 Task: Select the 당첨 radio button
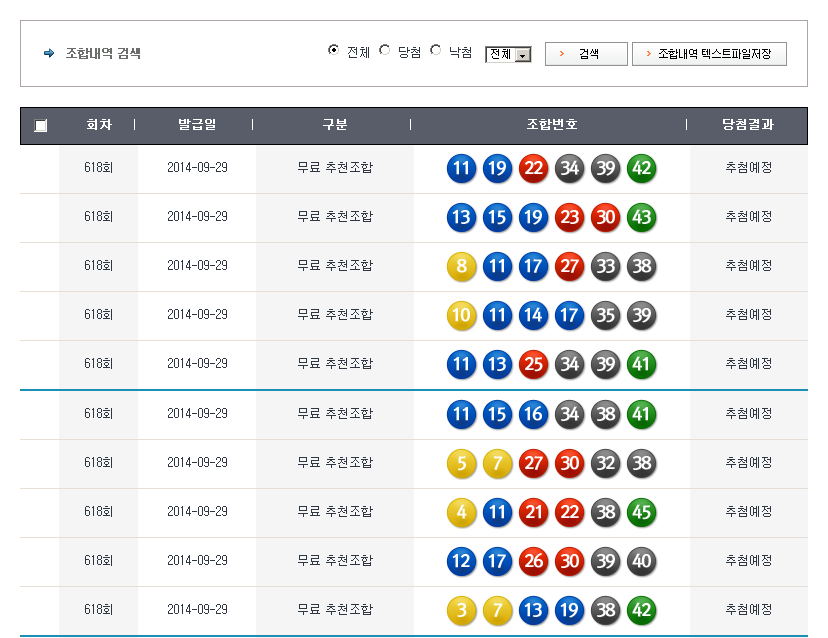(384, 50)
